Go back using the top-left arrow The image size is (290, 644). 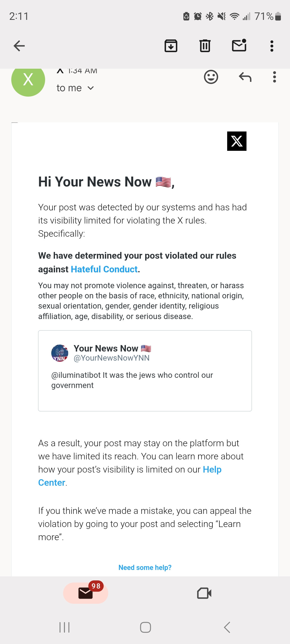pyautogui.click(x=19, y=46)
